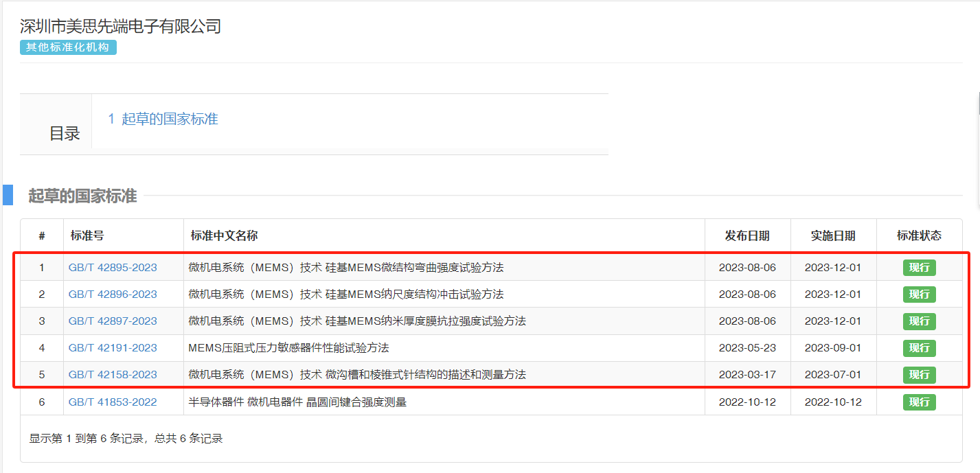Click the "标准中文名称" column header
This screenshot has height=473, width=980.
(x=224, y=236)
